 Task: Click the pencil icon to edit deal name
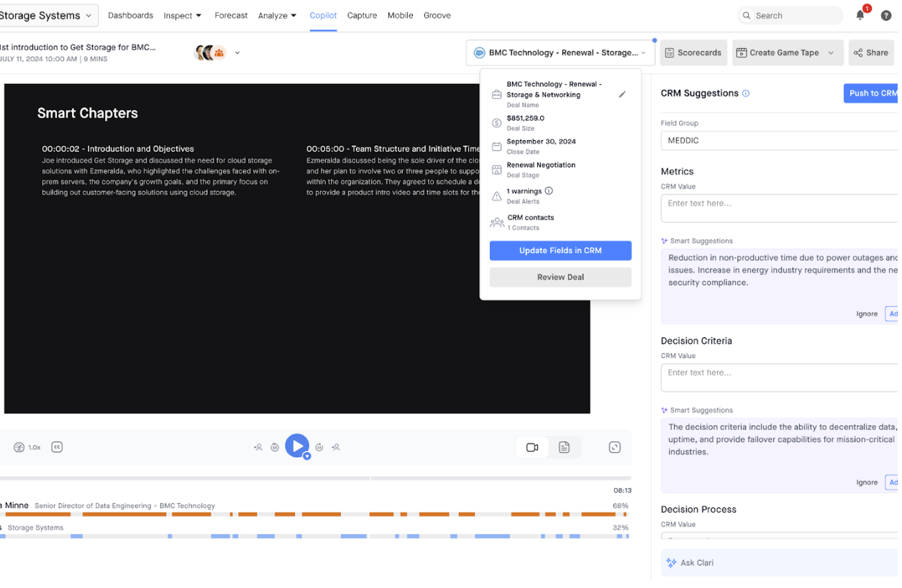(622, 94)
